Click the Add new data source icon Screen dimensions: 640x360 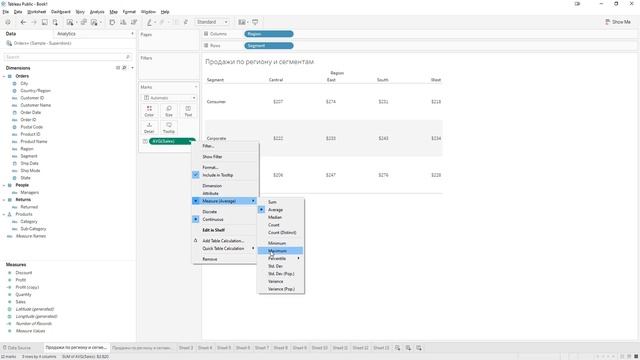click(x=55, y=22)
